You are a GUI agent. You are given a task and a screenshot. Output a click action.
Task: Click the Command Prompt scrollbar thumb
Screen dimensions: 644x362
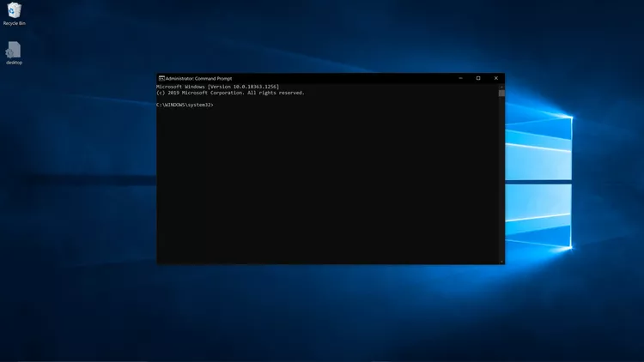point(501,94)
